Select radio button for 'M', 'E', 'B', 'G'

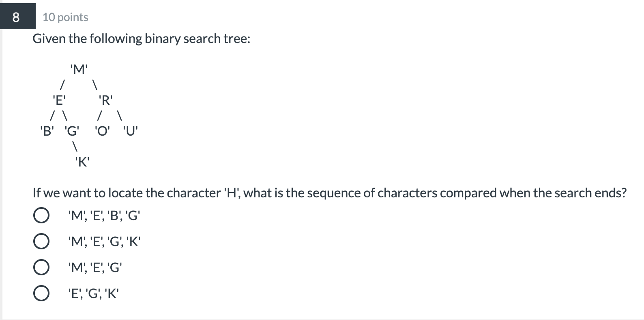42,215
